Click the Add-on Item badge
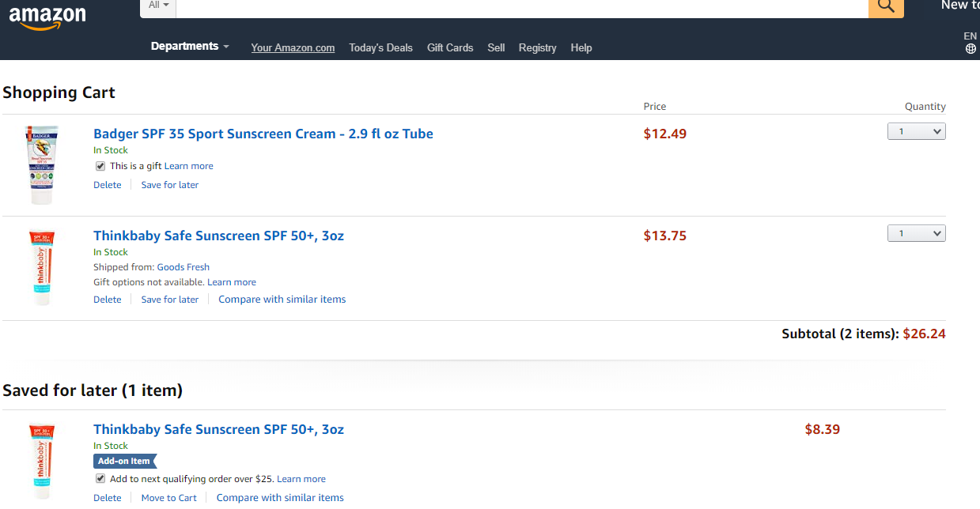The image size is (980, 509). pyautogui.click(x=124, y=461)
